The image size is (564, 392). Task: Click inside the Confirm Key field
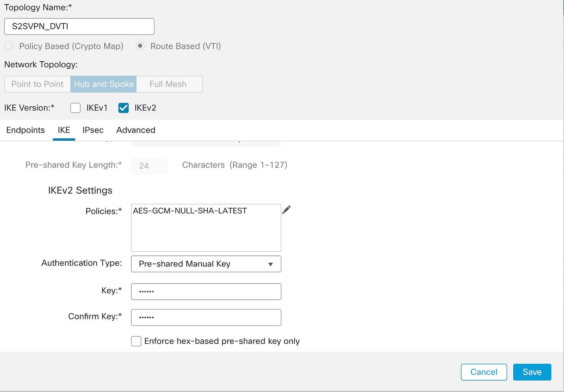[206, 317]
